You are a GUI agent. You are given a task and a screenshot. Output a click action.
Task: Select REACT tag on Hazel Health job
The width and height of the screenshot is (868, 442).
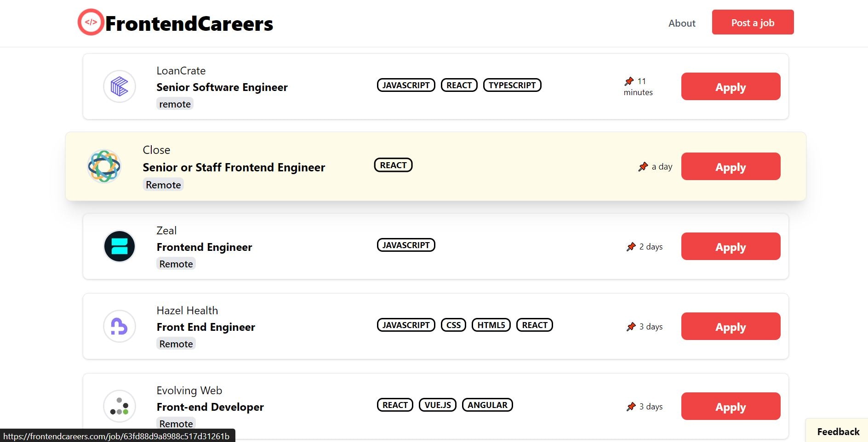point(535,325)
